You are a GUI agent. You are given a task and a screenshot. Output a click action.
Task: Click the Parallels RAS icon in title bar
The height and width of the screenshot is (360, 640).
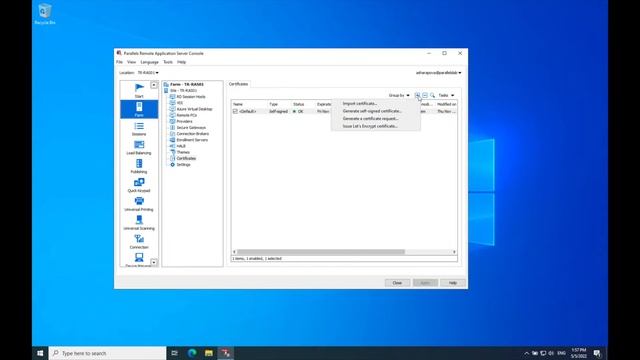[119, 53]
